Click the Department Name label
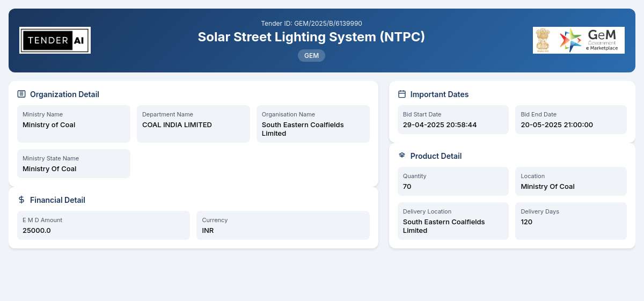Screen dimensions: 644x301 point(167,114)
